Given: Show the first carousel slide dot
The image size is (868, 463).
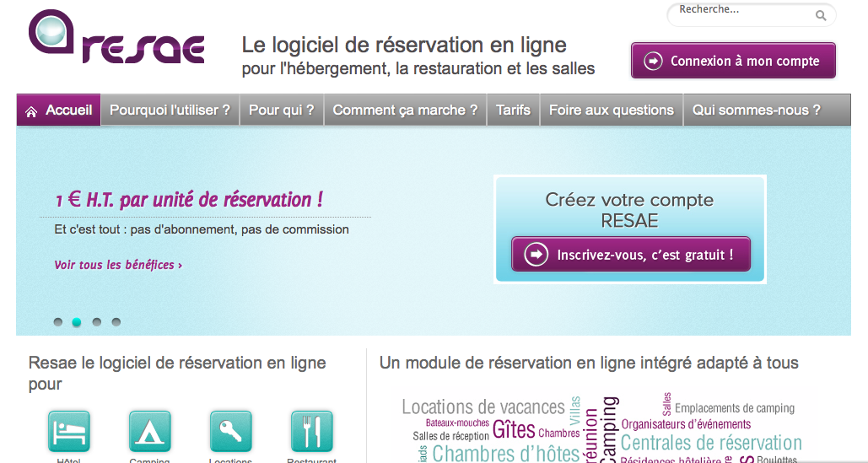Looking at the screenshot, I should coord(57,322).
